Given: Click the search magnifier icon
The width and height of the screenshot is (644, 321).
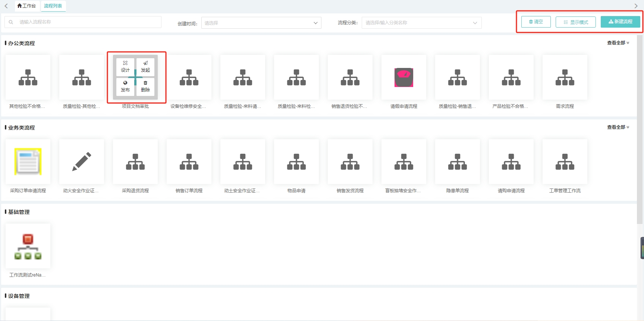Looking at the screenshot, I should click(11, 22).
